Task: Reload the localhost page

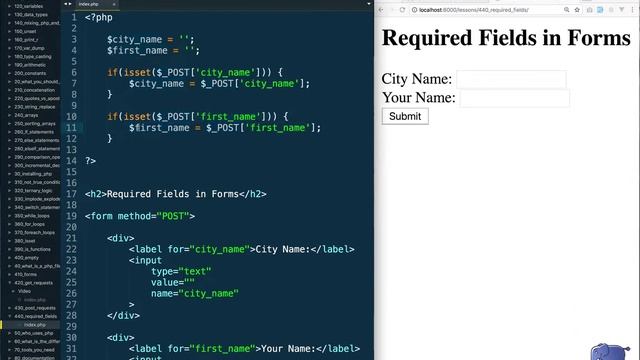Action: click(x=402, y=10)
